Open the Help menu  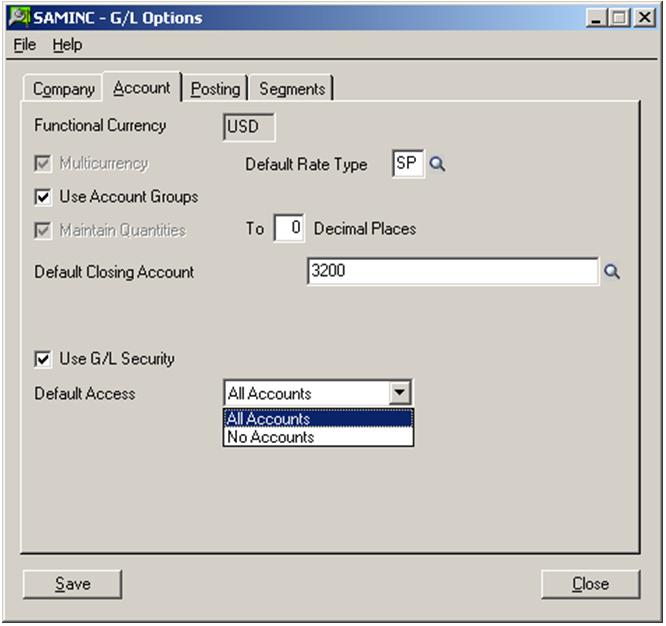click(x=67, y=45)
